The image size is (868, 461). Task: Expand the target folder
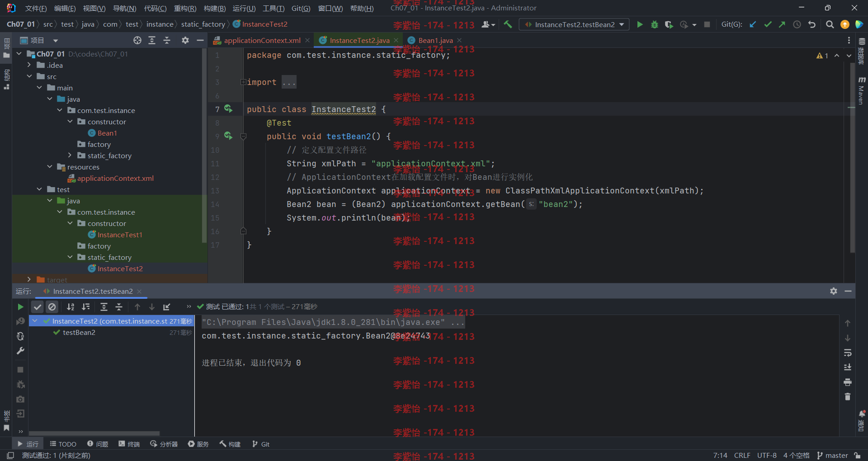(29, 280)
